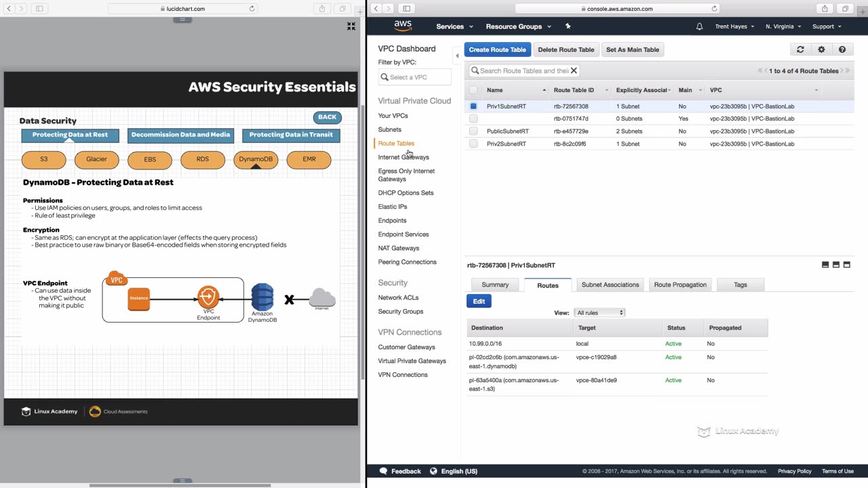Go back in the Lucidchart browser window
Image resolution: width=868 pixels, height=488 pixels.
pyautogui.click(x=9, y=9)
